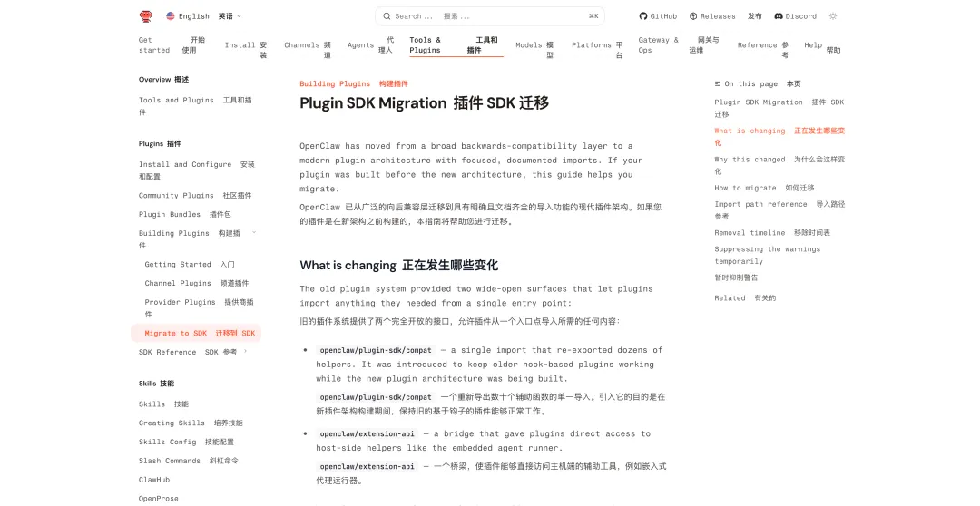Select the Migrate to SDK sidebar item
980x506 pixels.
tap(196, 333)
